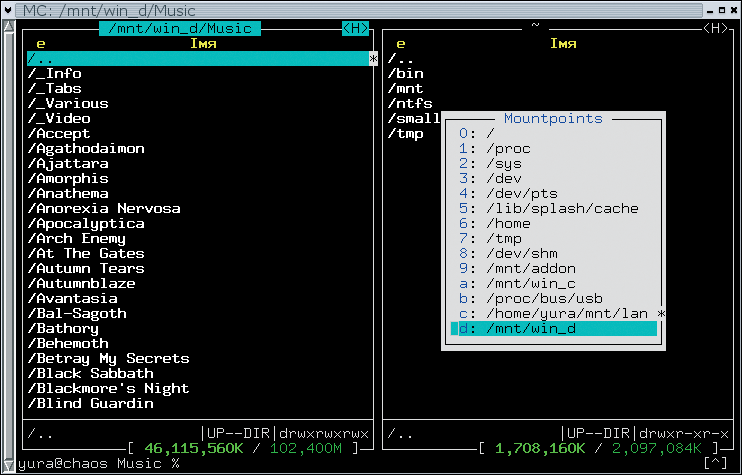Image resolution: width=742 pixels, height=475 pixels.
Task: Select the /mnt directory in right panel
Action: click(406, 88)
